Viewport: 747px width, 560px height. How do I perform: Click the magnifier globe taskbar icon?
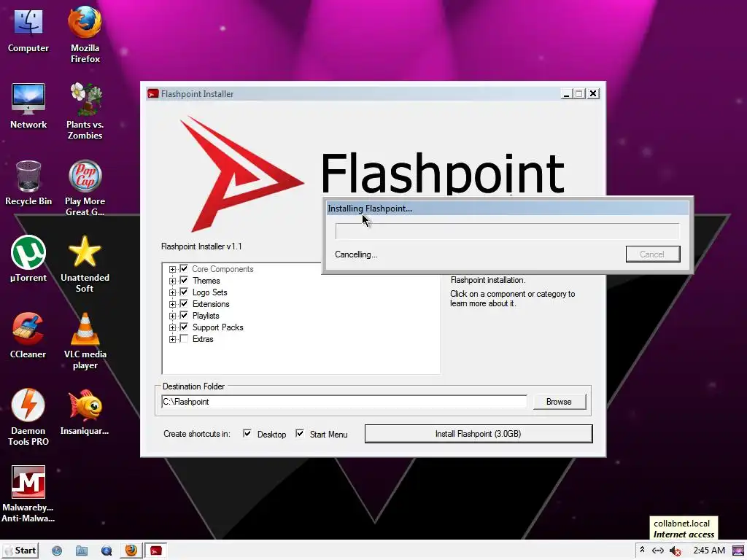(107, 551)
